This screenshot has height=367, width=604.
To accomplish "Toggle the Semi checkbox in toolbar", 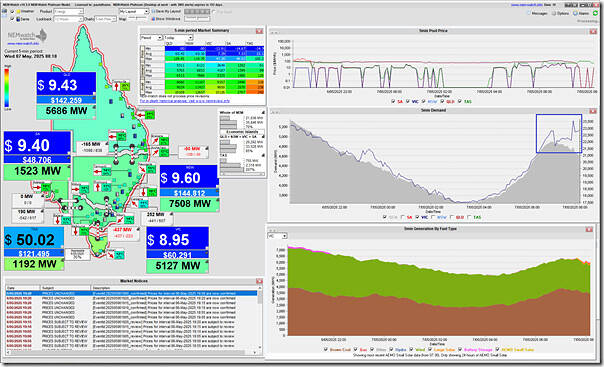I will click(x=13, y=19).
